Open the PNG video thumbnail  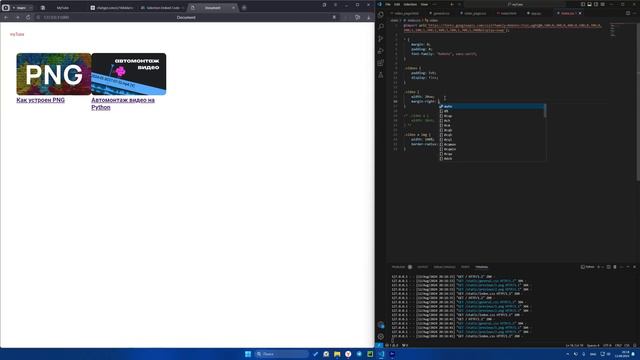pos(54,74)
